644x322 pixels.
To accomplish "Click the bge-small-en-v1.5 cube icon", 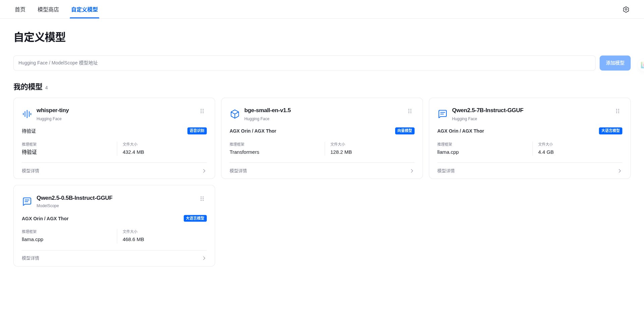I will pyautogui.click(x=235, y=114).
